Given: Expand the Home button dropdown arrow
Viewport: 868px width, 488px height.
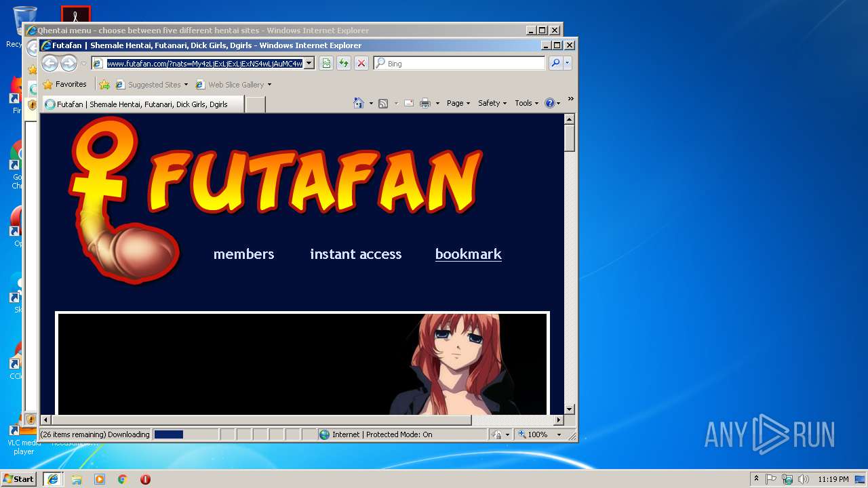Looking at the screenshot, I should [371, 103].
